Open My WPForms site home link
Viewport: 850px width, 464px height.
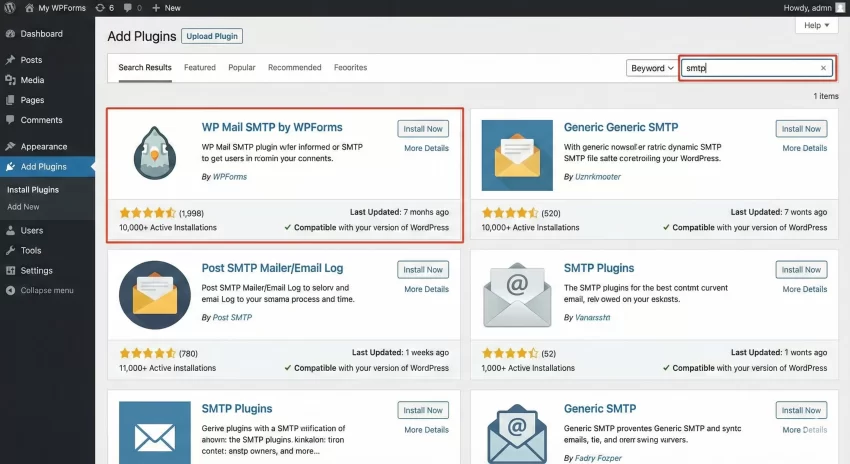point(55,8)
